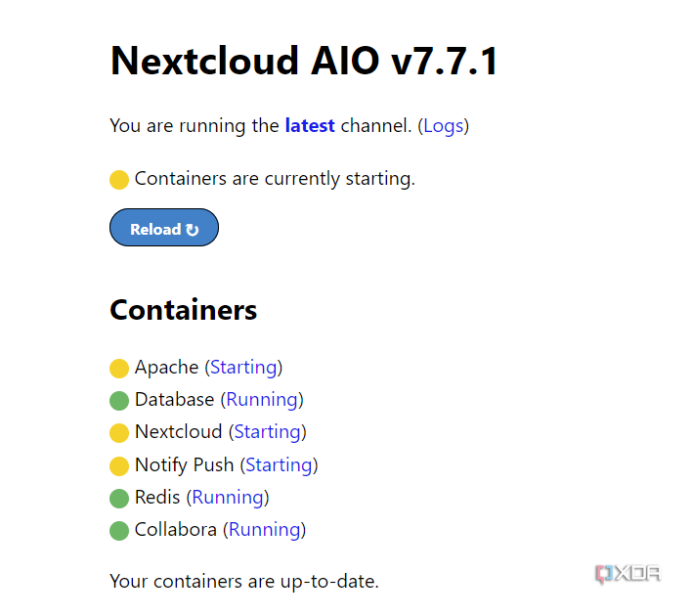Open Redis Running status link

(x=228, y=498)
